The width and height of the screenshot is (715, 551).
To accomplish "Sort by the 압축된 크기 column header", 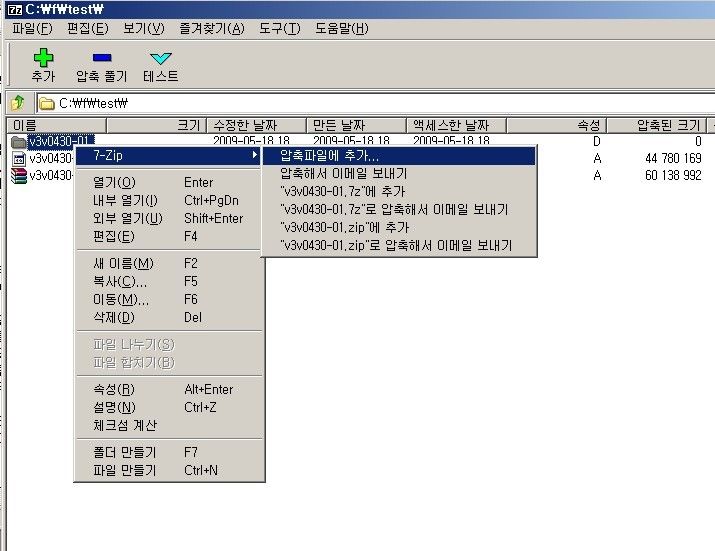I will point(656,125).
